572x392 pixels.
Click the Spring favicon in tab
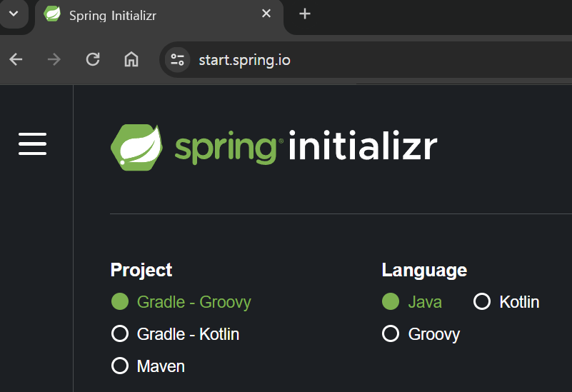point(52,14)
